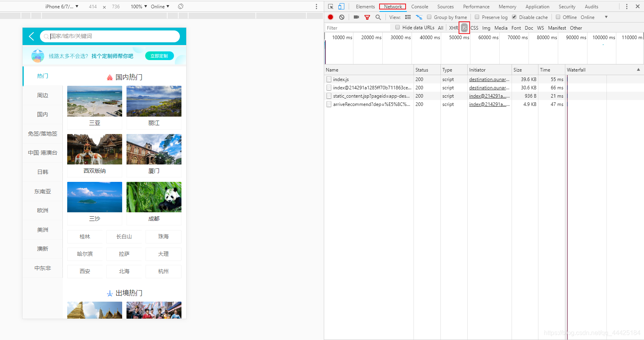
Task: Click the 立即定制 button
Action: 159,56
